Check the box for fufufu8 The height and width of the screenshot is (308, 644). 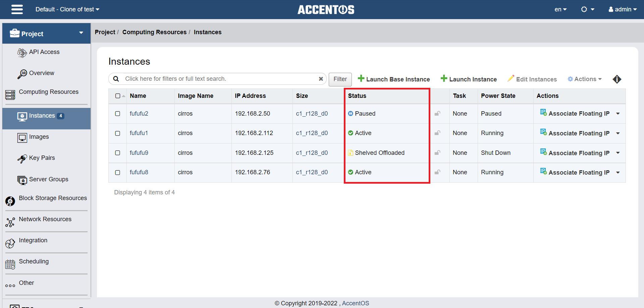click(x=118, y=173)
